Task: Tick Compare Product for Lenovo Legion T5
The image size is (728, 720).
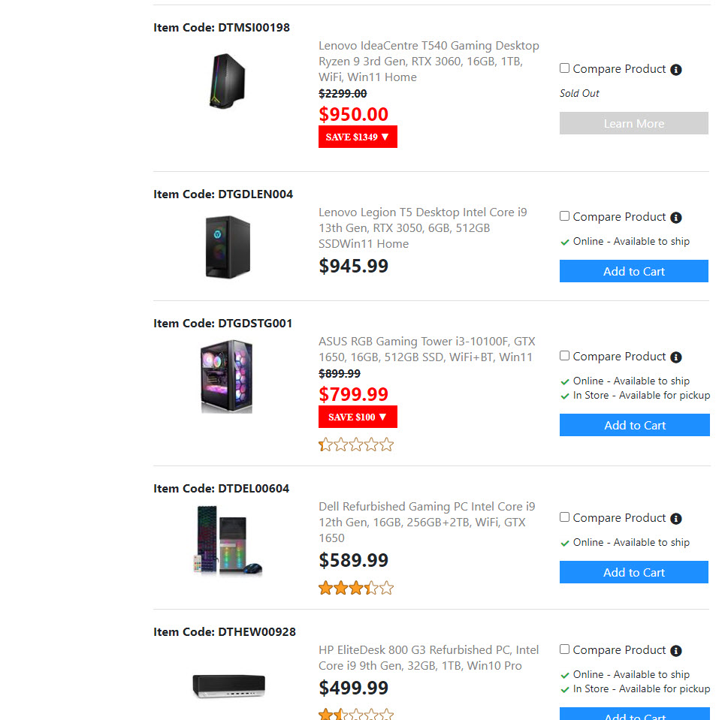Action: pyautogui.click(x=565, y=216)
